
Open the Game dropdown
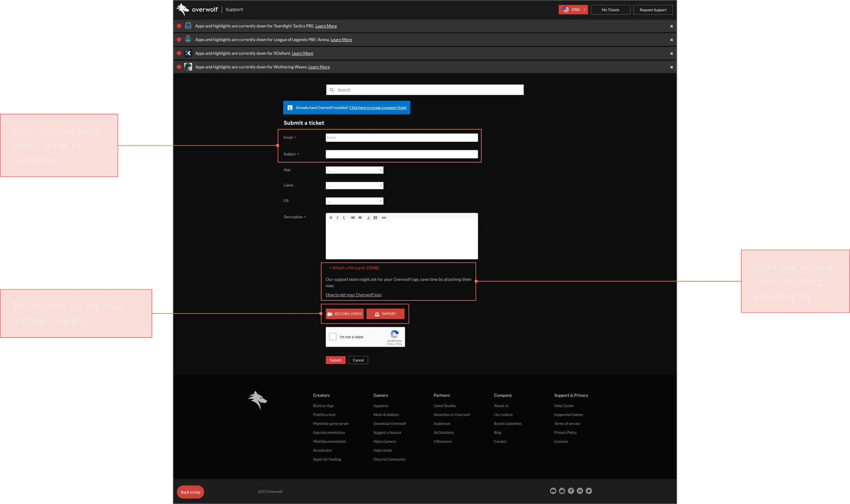coord(355,186)
